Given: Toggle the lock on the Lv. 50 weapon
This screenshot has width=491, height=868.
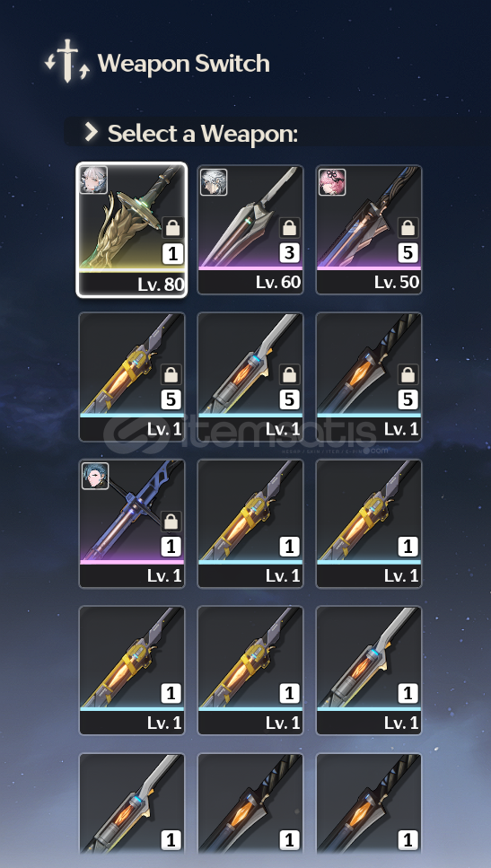Looking at the screenshot, I should 408,227.
